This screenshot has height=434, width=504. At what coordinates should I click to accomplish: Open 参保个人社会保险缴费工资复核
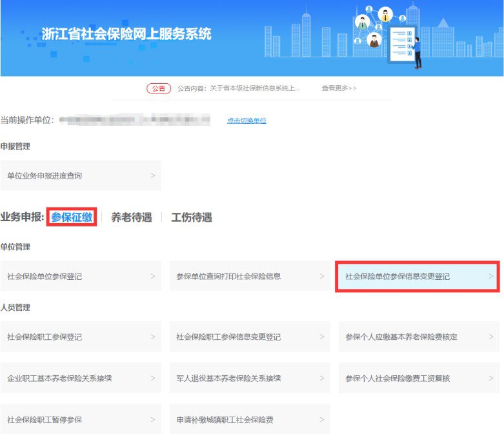pyautogui.click(x=419, y=378)
